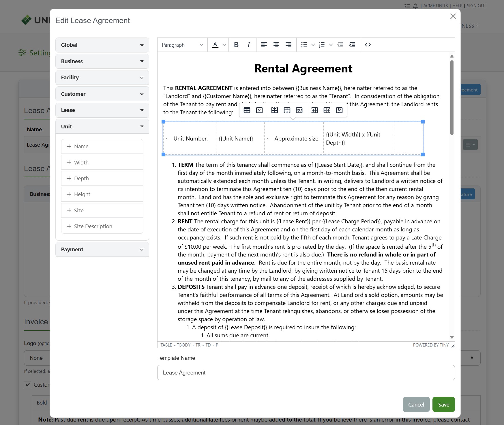Screen dimensions: 504x425
Task: Check the Custom checkbox bottom left
Action: 28,385
